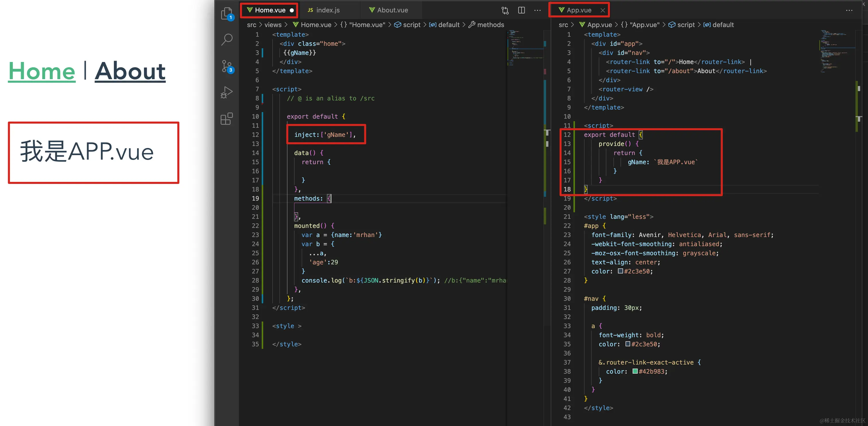Image resolution: width=868 pixels, height=426 pixels.
Task: Open the Run and Debug icon
Action: (227, 92)
